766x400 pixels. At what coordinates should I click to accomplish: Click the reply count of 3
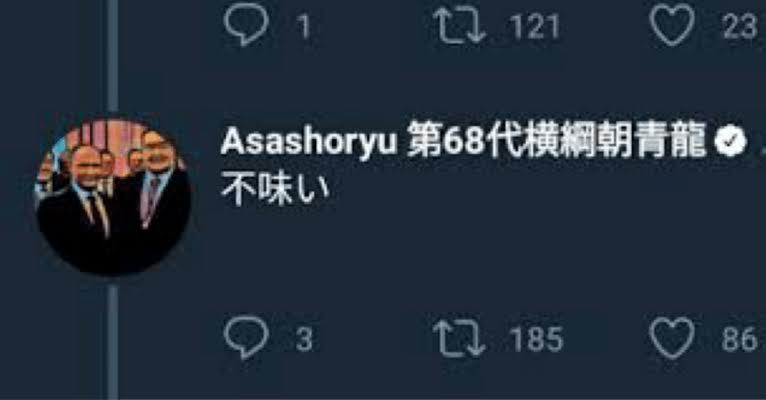[304, 339]
